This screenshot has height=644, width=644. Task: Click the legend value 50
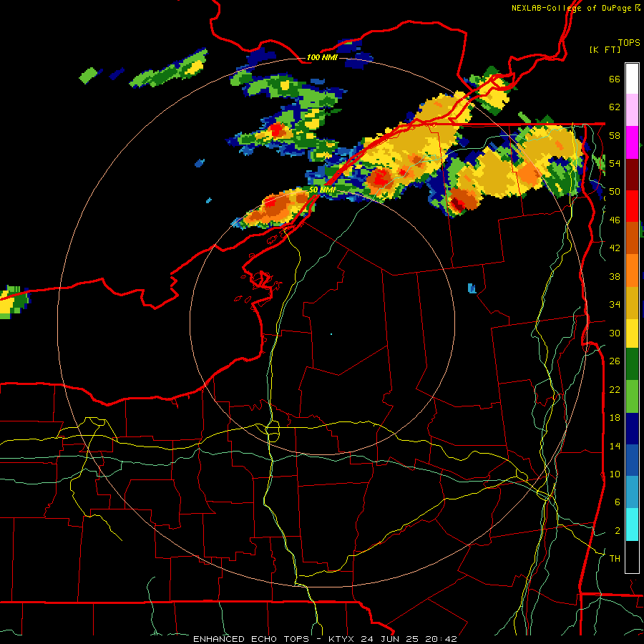click(615, 192)
